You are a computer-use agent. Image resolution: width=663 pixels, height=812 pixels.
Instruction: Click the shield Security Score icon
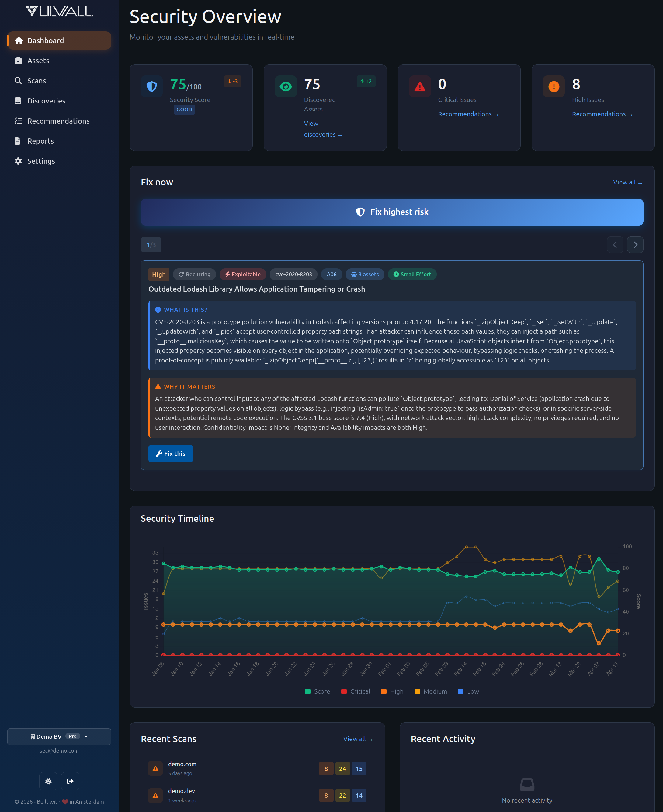click(x=152, y=86)
